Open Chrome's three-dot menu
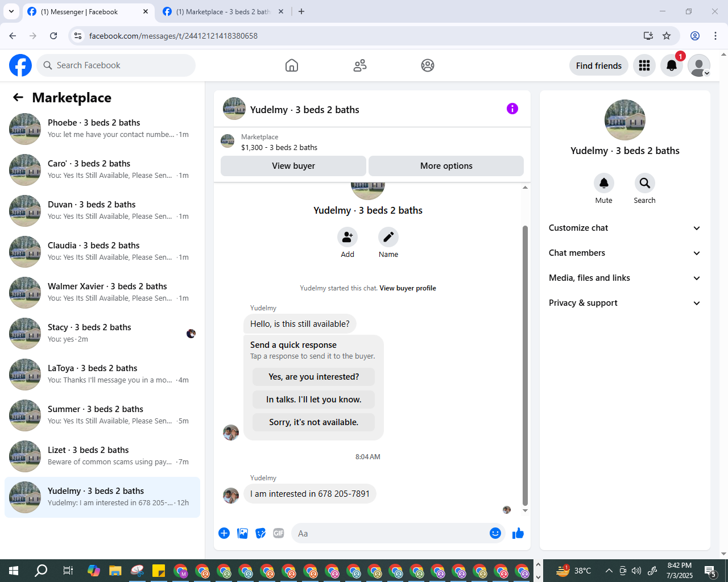 coord(715,36)
